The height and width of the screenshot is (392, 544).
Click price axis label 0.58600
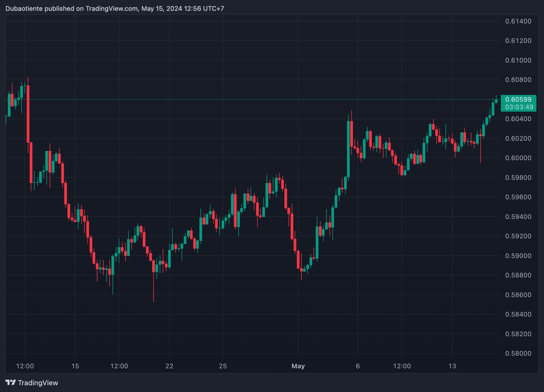click(518, 295)
